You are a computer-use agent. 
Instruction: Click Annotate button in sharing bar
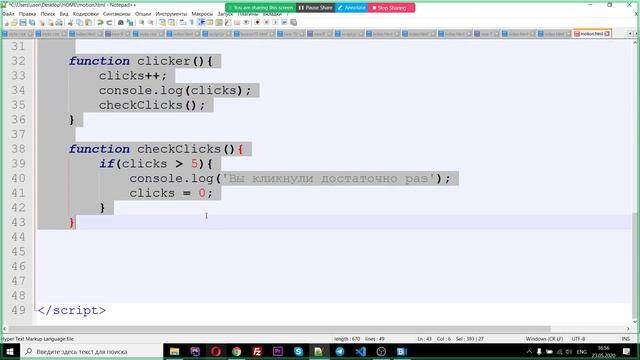point(351,8)
